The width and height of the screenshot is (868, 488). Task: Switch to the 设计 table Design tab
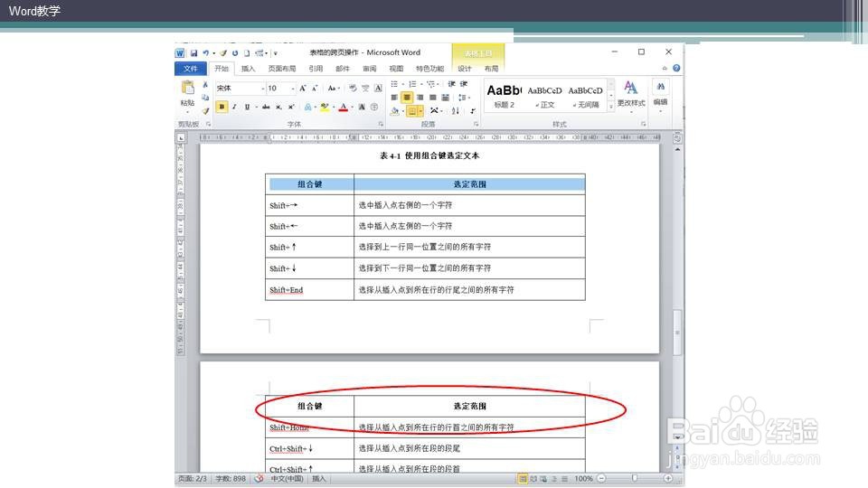[x=465, y=69]
